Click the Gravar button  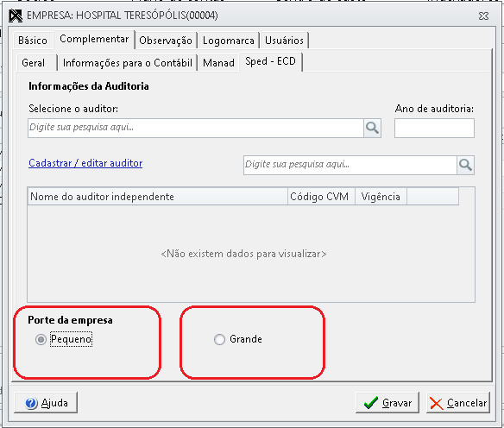tap(387, 403)
